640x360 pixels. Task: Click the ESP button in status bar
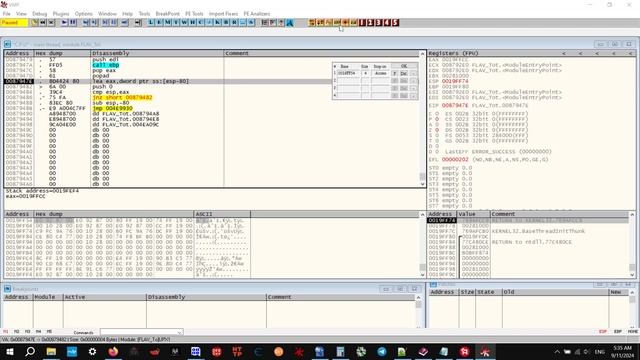tap(602, 331)
